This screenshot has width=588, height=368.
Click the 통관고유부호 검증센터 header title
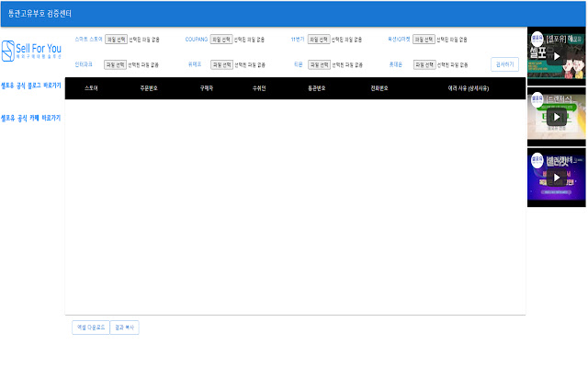(40, 14)
